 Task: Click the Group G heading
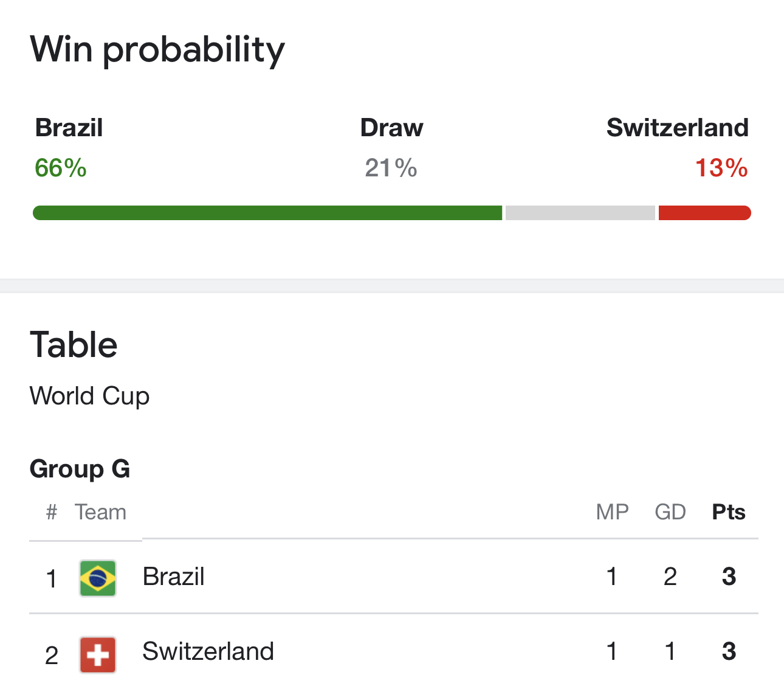click(x=80, y=469)
